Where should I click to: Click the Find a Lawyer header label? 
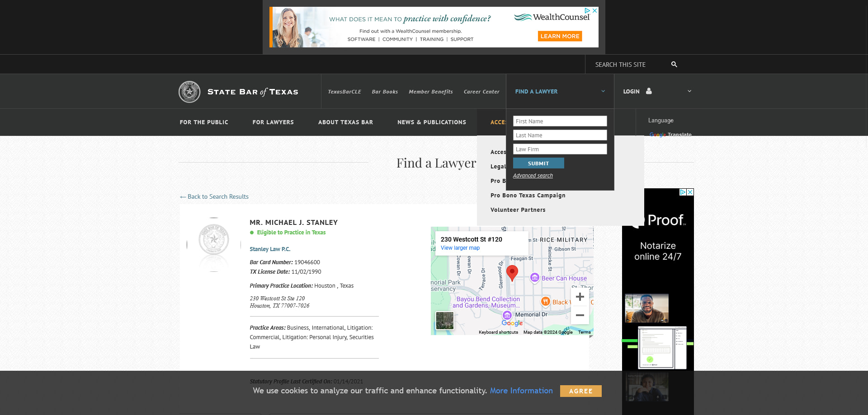(536, 92)
